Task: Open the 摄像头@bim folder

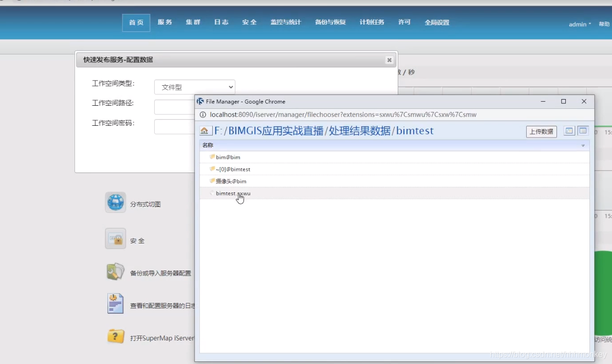Action: point(231,181)
